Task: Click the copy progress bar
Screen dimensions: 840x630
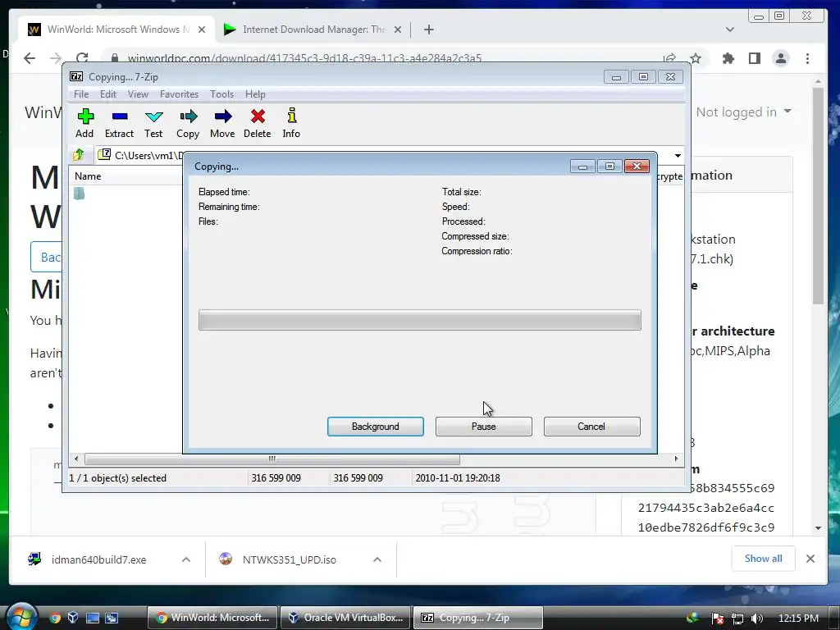Action: (419, 320)
